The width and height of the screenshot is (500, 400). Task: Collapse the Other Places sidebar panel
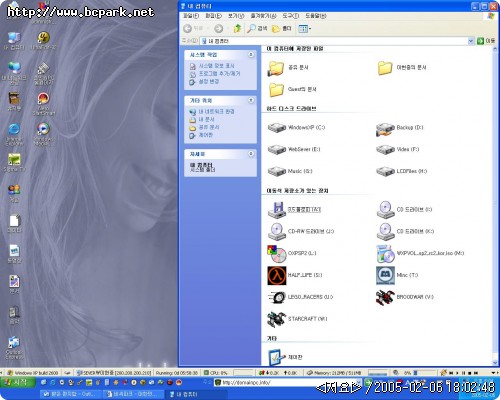(251, 100)
